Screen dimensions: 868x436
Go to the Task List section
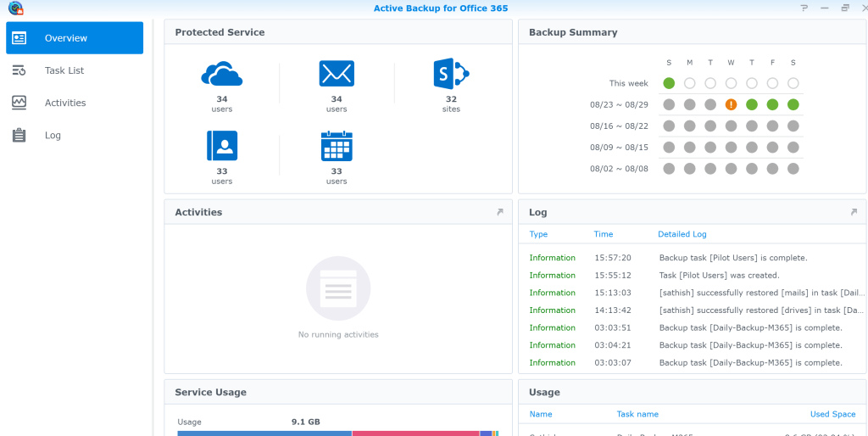click(64, 70)
